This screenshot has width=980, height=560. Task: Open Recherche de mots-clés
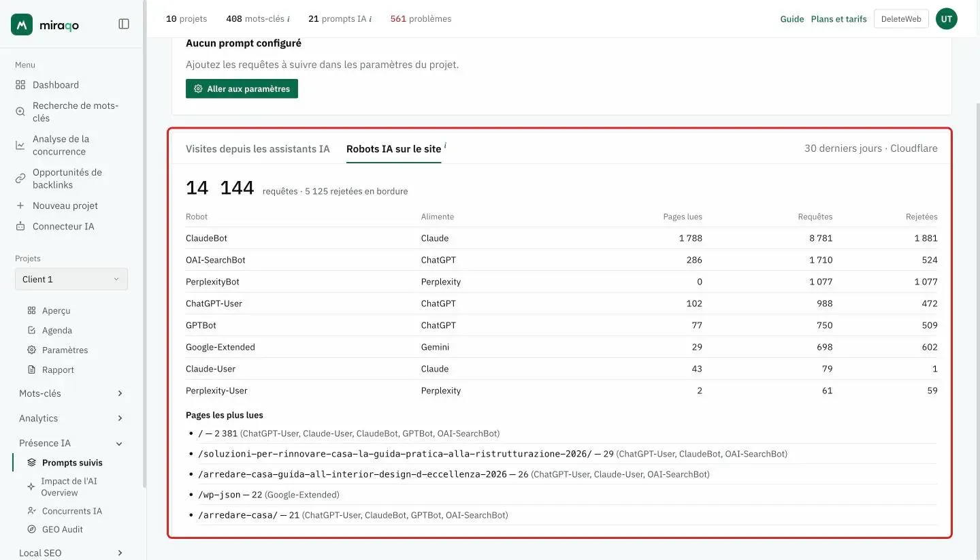coord(73,112)
